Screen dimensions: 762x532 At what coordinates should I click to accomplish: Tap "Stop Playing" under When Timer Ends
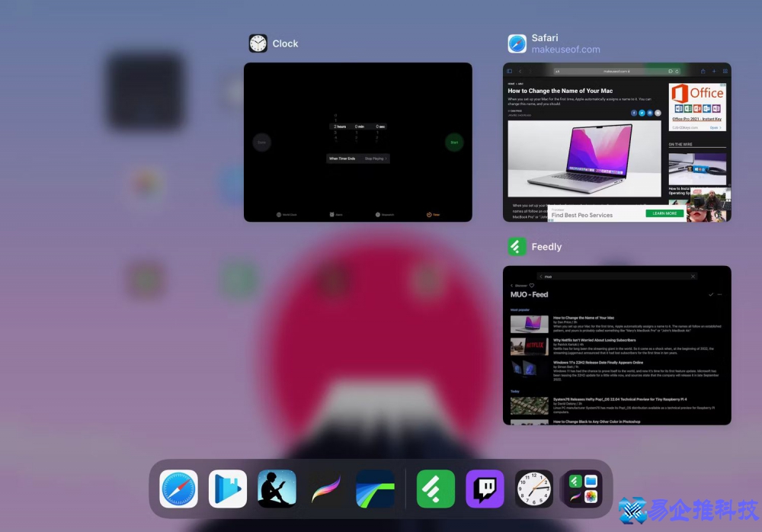[373, 159]
